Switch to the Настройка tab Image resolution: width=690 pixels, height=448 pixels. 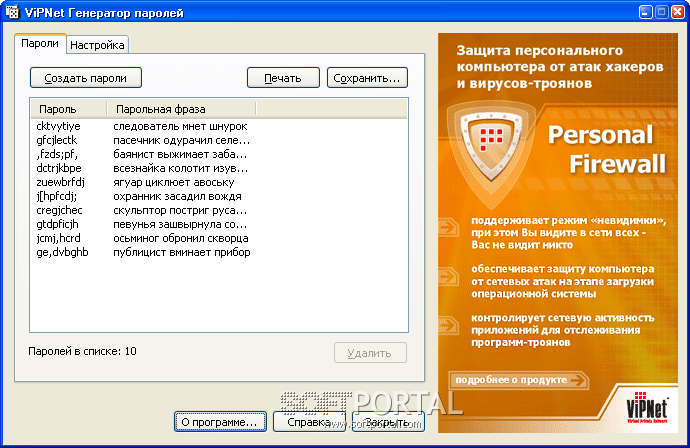click(x=97, y=45)
